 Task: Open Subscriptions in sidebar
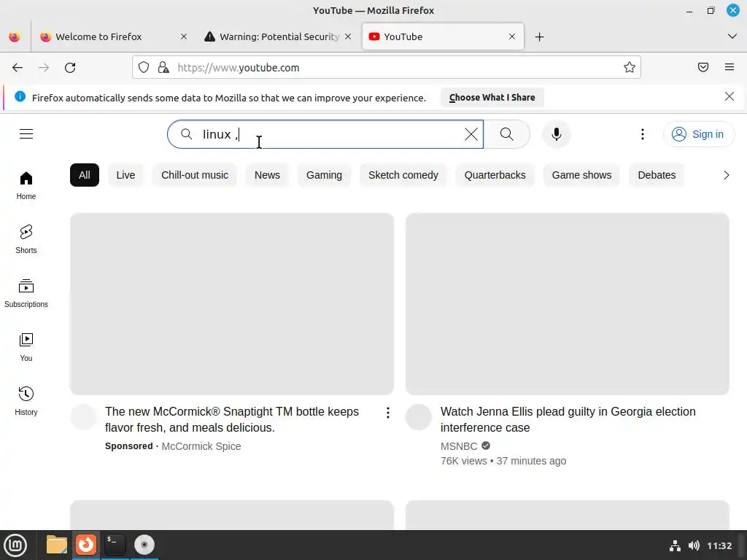tap(26, 293)
